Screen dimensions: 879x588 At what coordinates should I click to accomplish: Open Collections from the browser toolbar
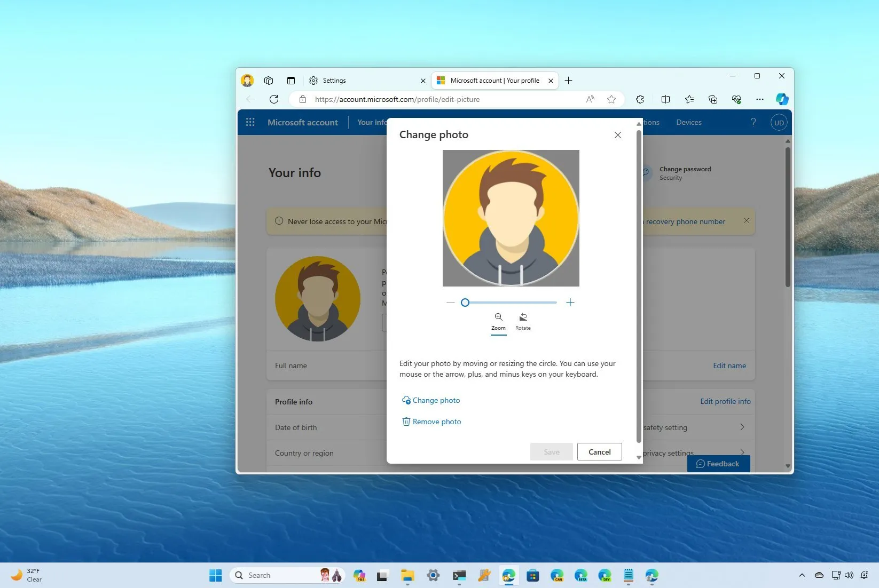712,99
